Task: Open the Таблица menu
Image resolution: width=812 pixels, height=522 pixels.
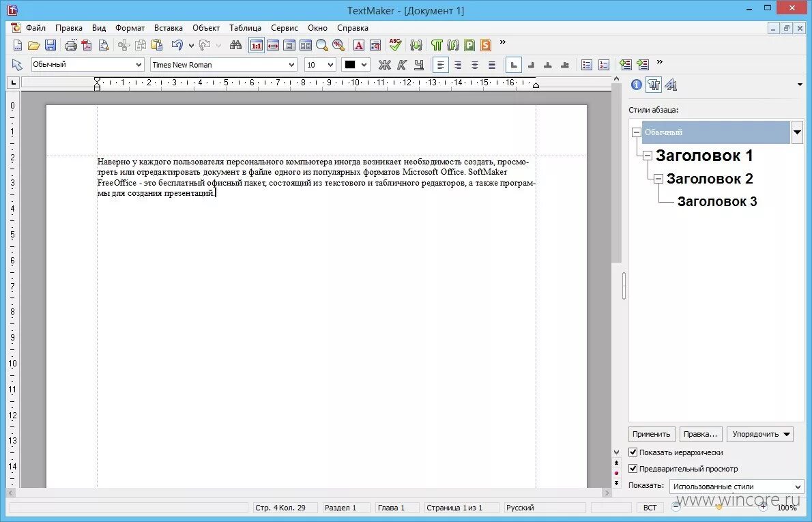Action: (245, 28)
